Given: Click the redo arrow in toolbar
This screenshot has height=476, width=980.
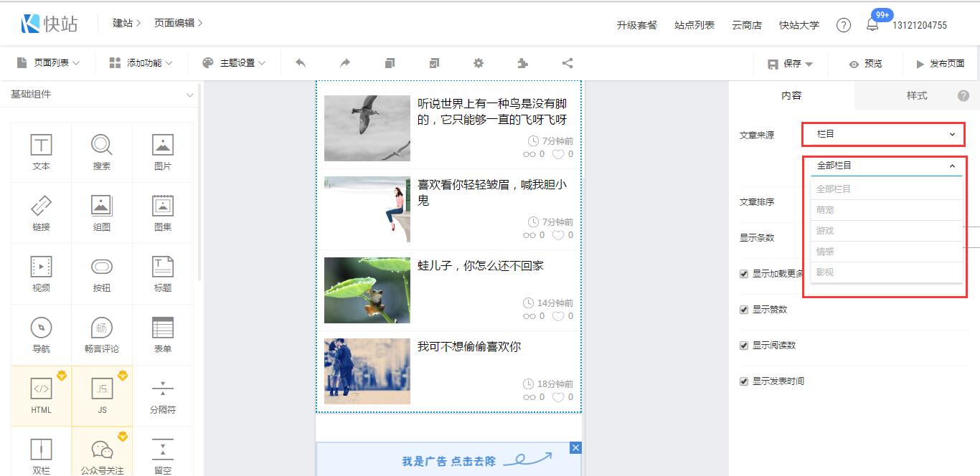Looking at the screenshot, I should click(345, 63).
